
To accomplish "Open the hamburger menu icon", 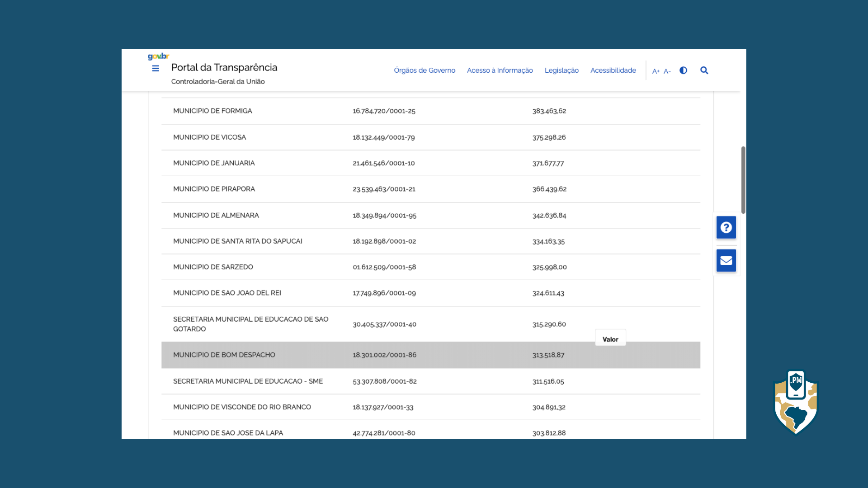I will (x=156, y=69).
